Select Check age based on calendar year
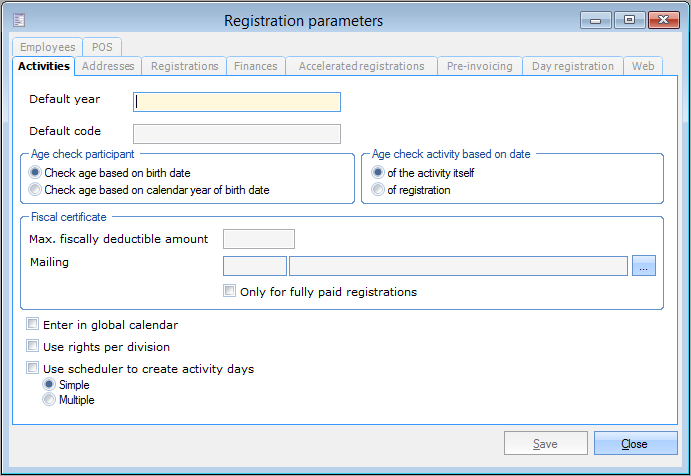Screen dimensions: 691x476 click(x=36, y=189)
